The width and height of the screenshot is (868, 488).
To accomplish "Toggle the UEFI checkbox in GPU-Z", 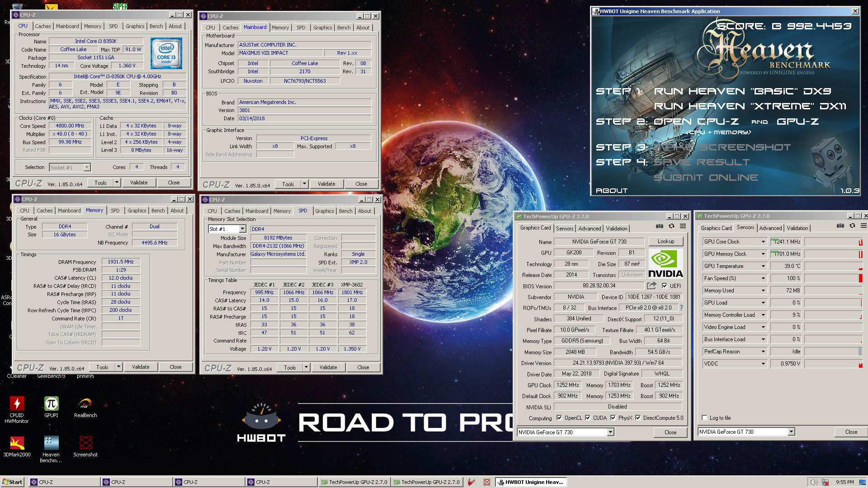I will point(665,286).
